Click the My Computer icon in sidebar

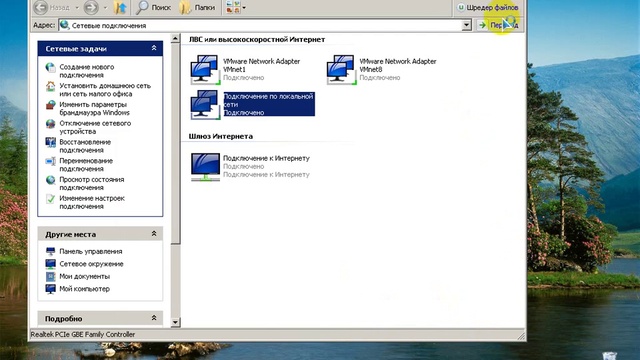[x=51, y=289]
